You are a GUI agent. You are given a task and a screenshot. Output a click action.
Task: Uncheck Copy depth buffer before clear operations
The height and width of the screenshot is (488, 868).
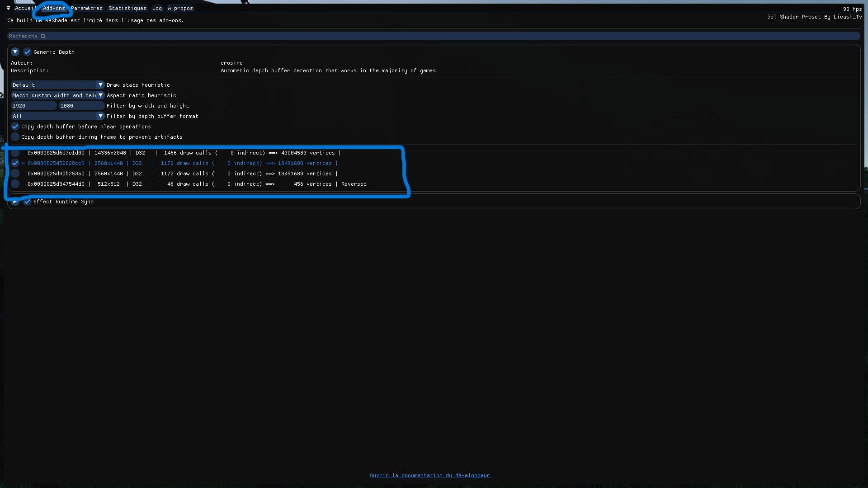[15, 127]
